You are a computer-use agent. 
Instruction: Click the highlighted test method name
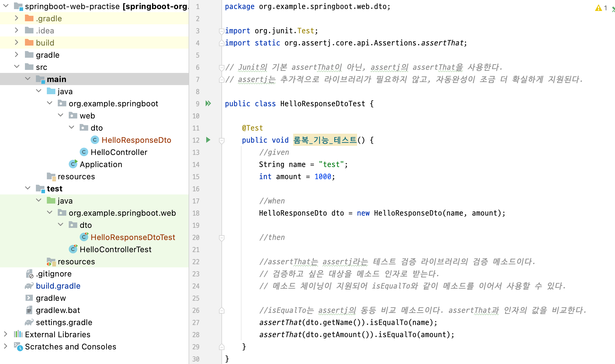point(325,140)
